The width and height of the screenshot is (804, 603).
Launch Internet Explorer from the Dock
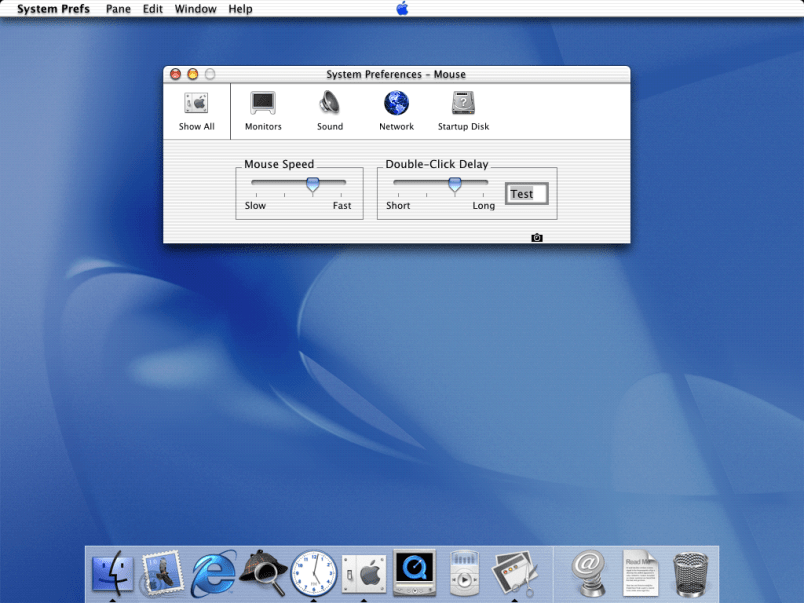coord(213,573)
